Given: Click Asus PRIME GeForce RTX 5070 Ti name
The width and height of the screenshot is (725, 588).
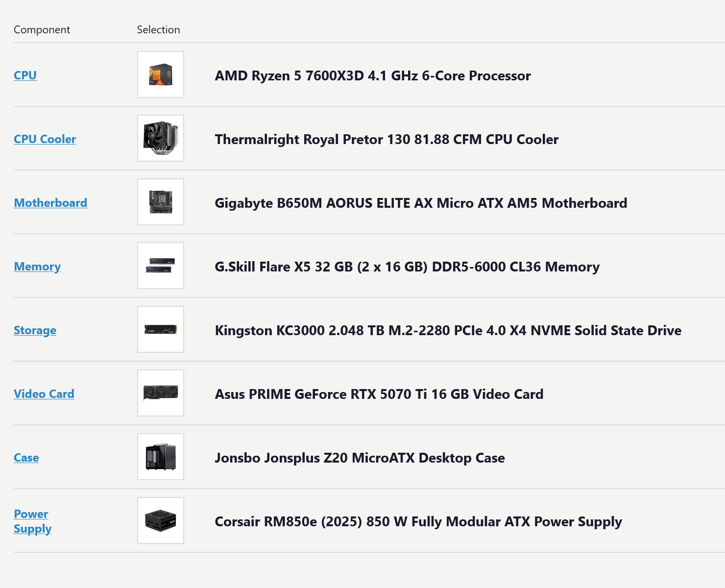Looking at the screenshot, I should pos(379,394).
